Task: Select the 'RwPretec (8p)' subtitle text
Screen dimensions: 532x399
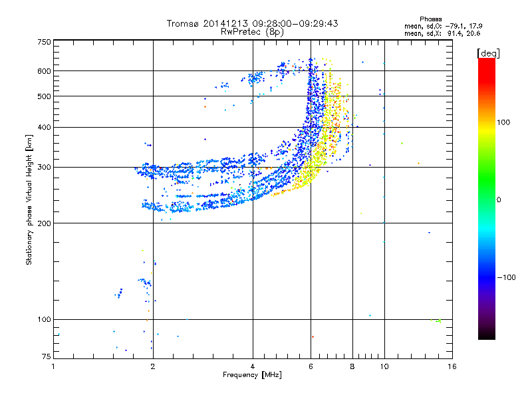Action: pos(252,32)
